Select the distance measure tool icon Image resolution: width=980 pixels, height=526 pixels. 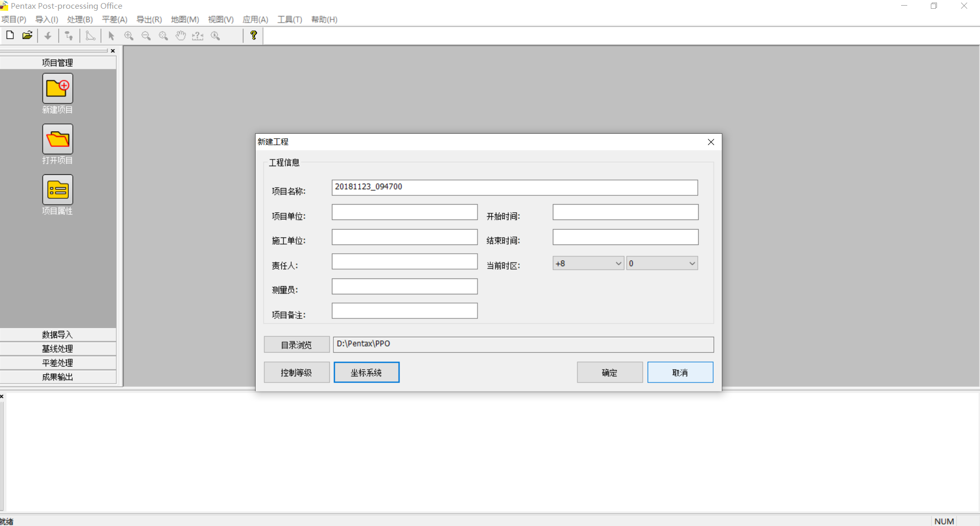point(198,36)
